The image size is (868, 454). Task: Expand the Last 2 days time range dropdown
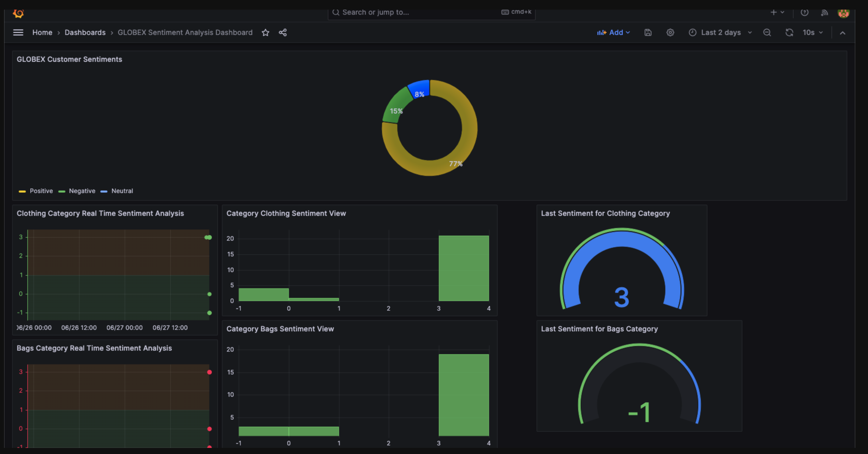pos(721,32)
